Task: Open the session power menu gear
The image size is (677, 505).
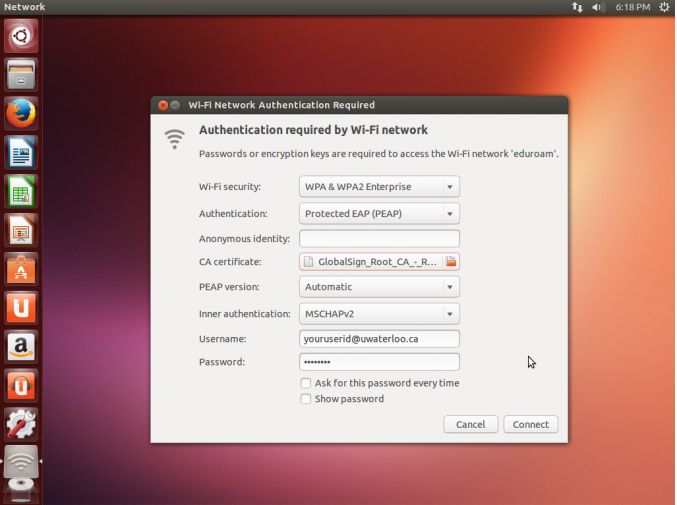Action: click(x=664, y=7)
